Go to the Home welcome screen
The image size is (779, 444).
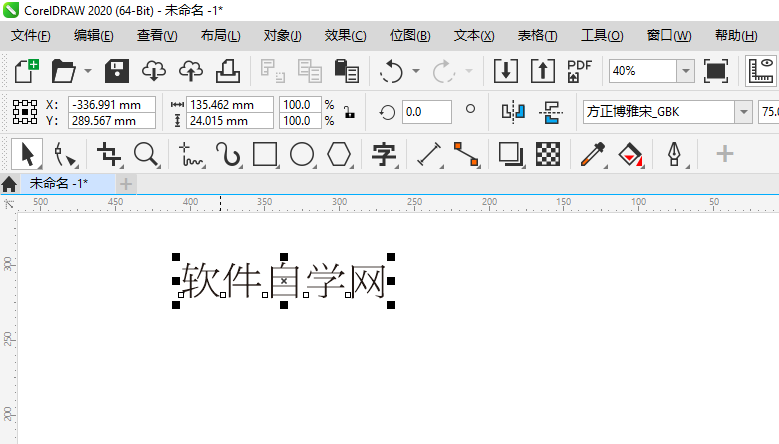point(9,184)
